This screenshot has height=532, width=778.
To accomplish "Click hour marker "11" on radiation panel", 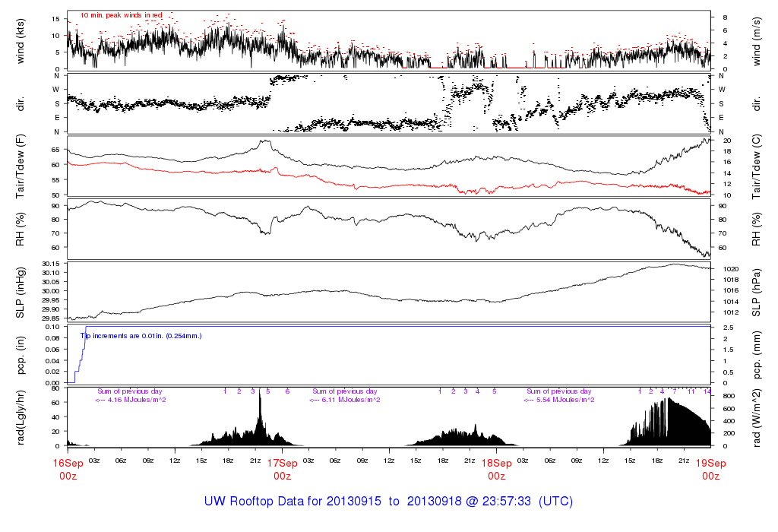I will [x=691, y=391].
